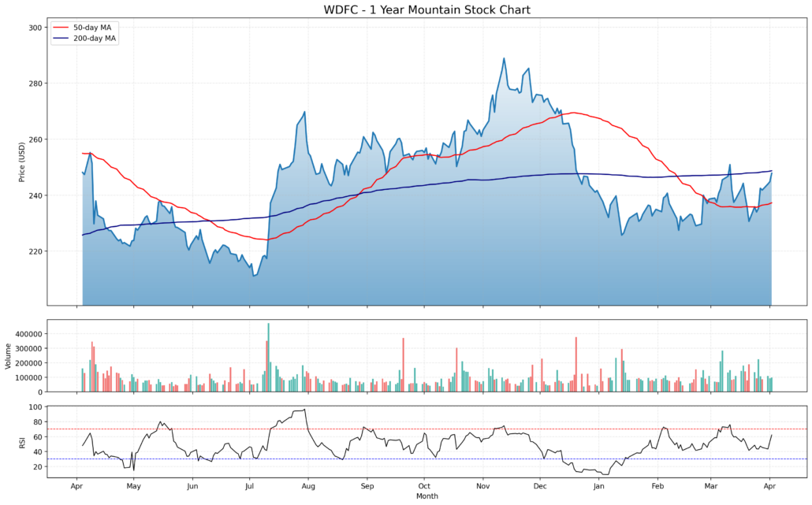Click the highest price peak in November
The image size is (812, 505).
tap(504, 58)
